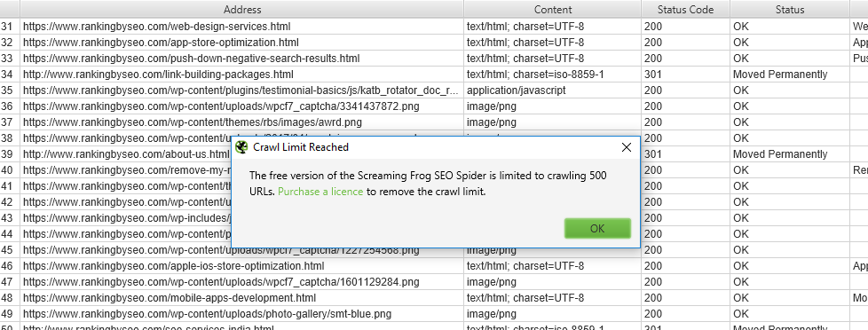Viewport: 868px width, 330px height.
Task: Click row number 34
Action: coord(6,75)
